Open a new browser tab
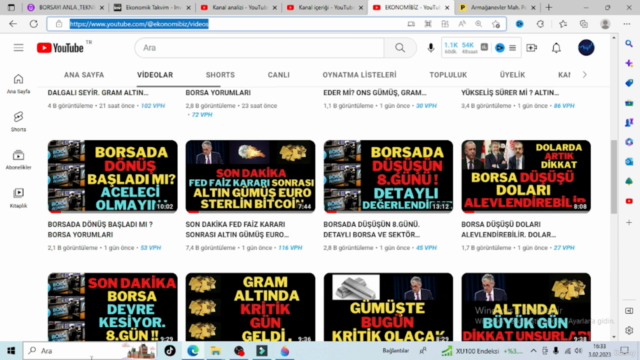640x360 pixels. (x=549, y=7)
